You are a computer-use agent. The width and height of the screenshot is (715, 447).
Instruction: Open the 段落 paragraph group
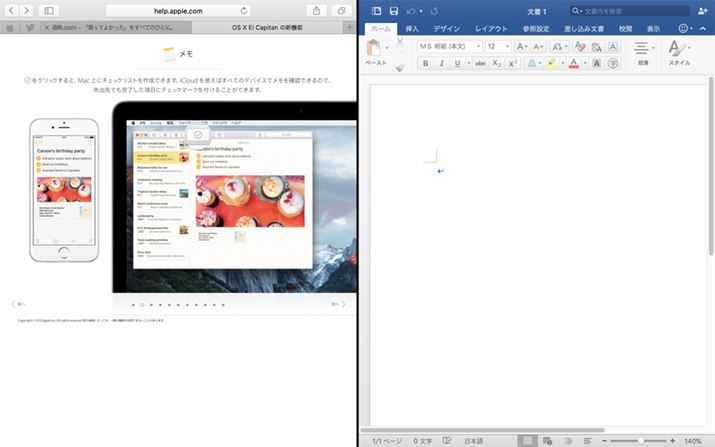pyautogui.click(x=643, y=53)
